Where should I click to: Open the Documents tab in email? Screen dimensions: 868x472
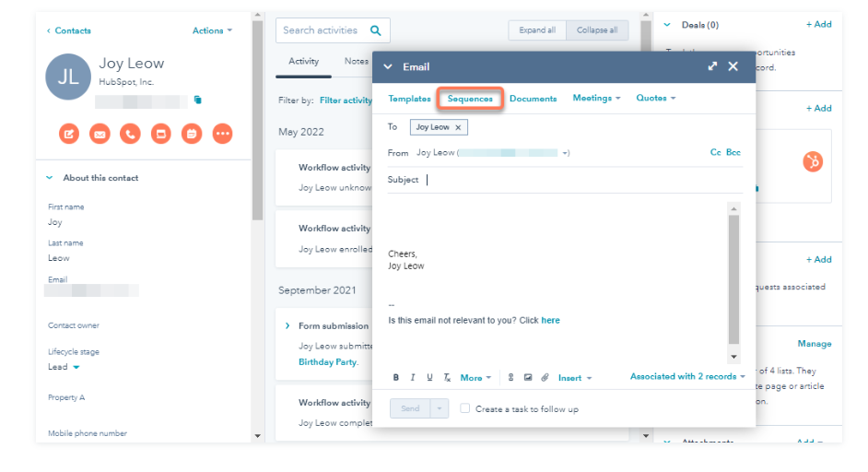click(534, 99)
